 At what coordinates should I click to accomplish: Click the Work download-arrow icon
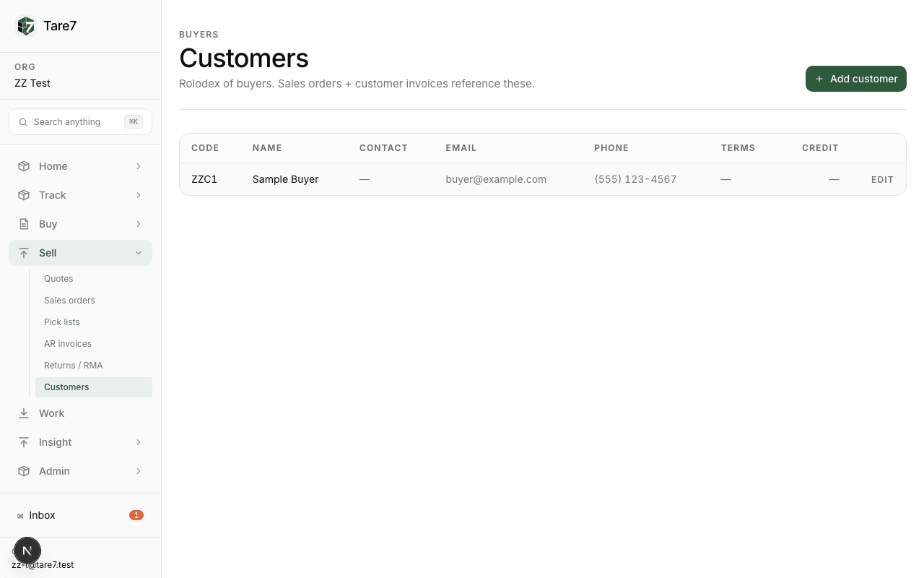click(x=24, y=413)
